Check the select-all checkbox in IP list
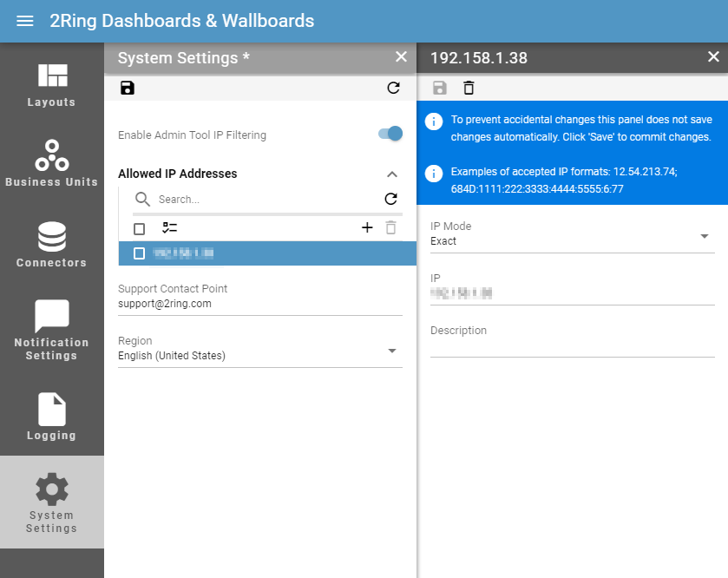 tap(140, 229)
